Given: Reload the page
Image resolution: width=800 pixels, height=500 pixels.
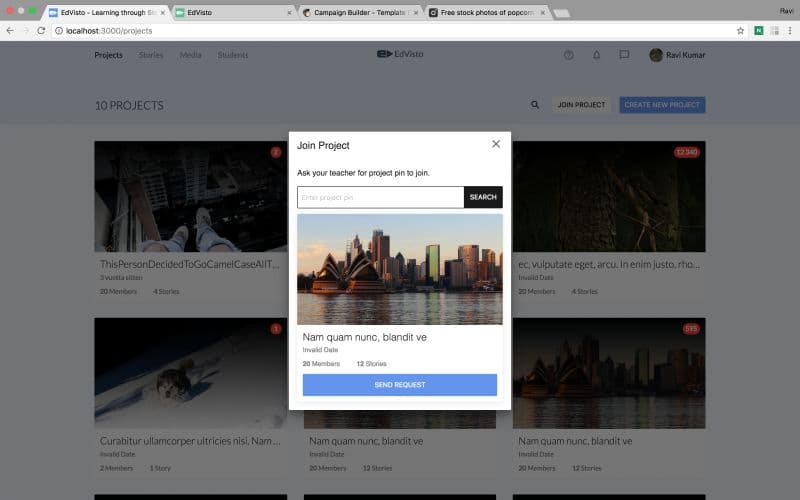Looking at the screenshot, I should pyautogui.click(x=41, y=31).
